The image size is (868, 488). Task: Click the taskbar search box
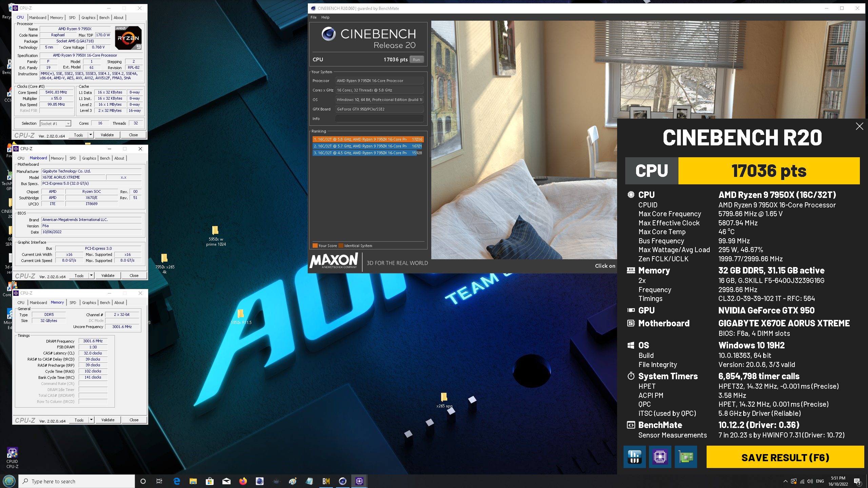click(x=77, y=481)
